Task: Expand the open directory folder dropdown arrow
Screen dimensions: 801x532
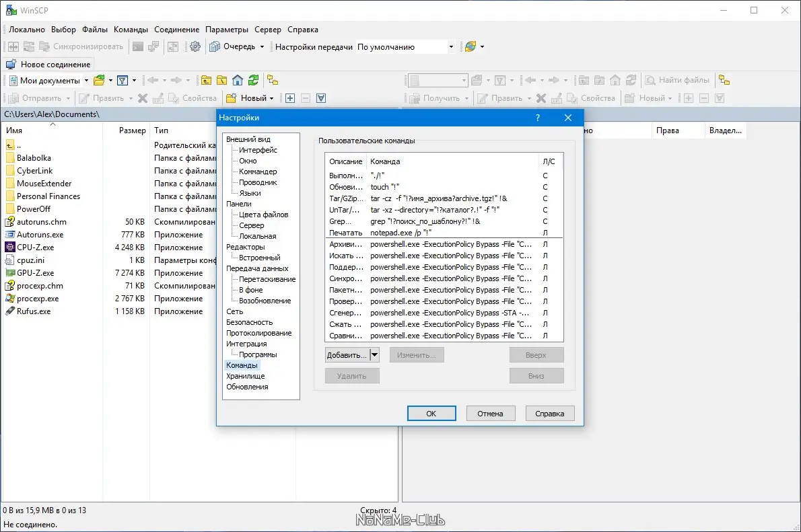Action: click(110, 80)
